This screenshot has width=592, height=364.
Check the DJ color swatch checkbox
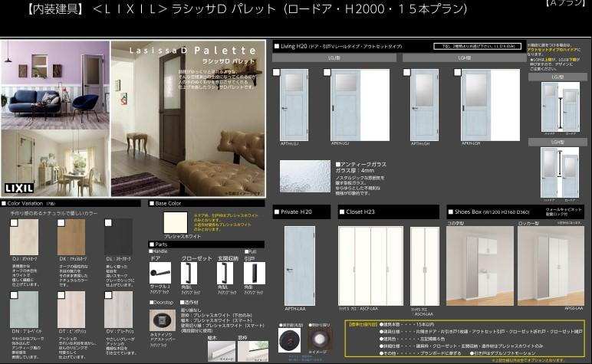coord(14,223)
